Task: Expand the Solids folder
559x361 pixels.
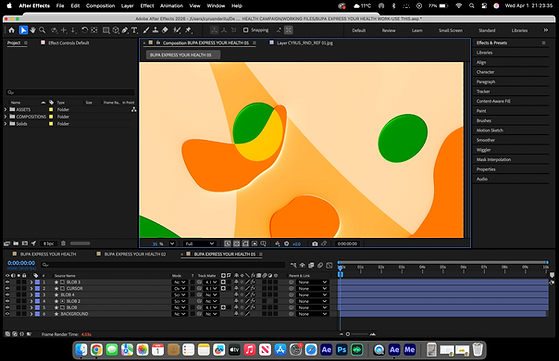Action: pos(5,124)
